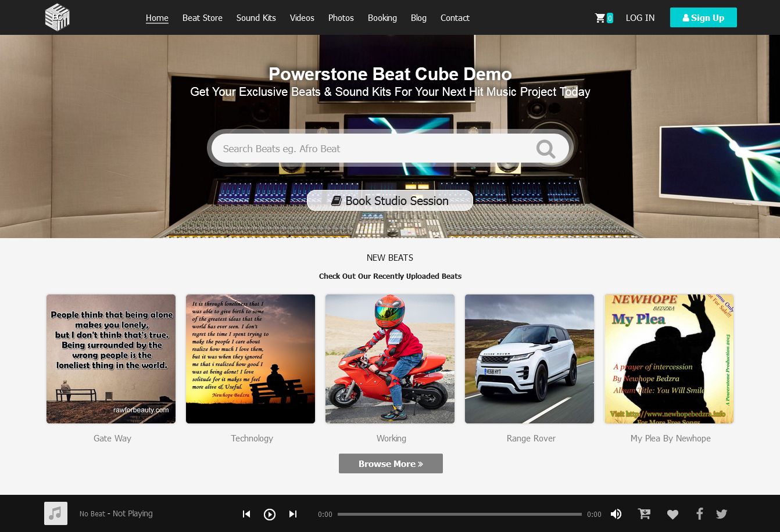Click the Working title link

coord(391,438)
